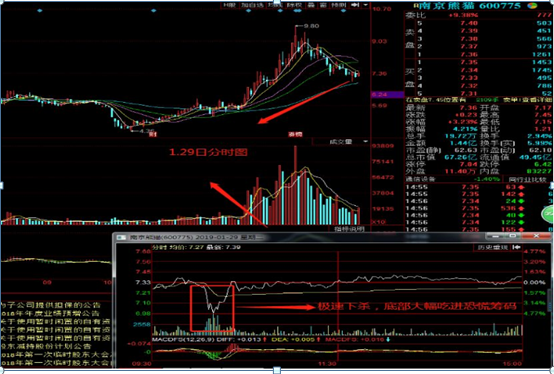Click the 11:30 time axis label
Screen dimensions: 554x374
pos(327,363)
